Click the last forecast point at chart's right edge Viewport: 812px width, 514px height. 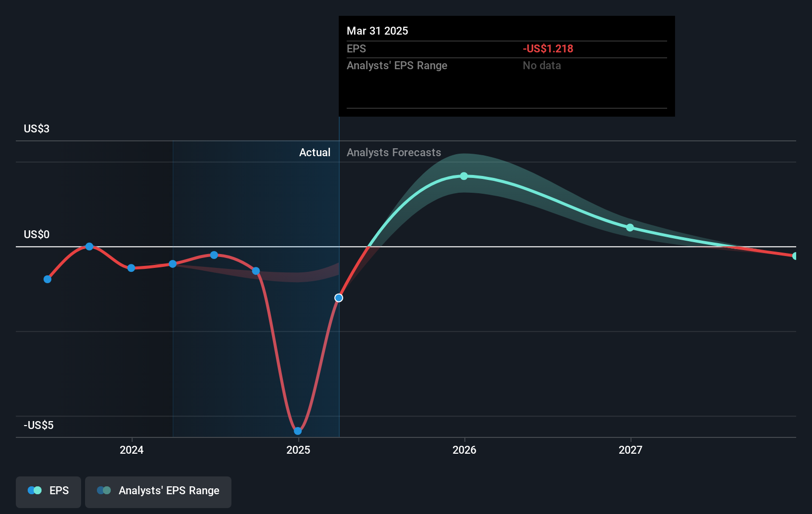(795, 256)
